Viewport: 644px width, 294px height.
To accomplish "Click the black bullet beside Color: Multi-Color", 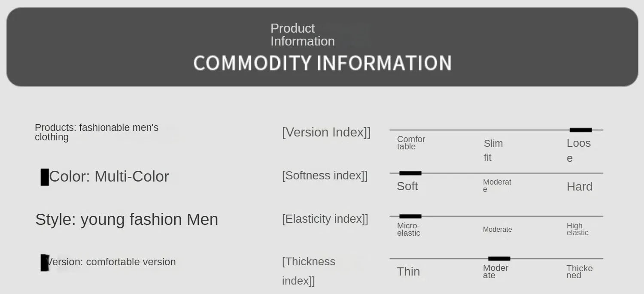I will [x=45, y=177].
